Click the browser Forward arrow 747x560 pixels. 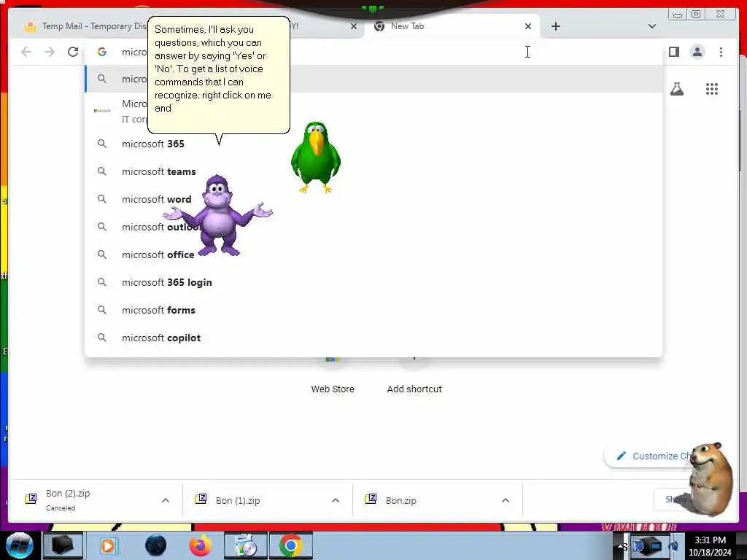click(50, 52)
